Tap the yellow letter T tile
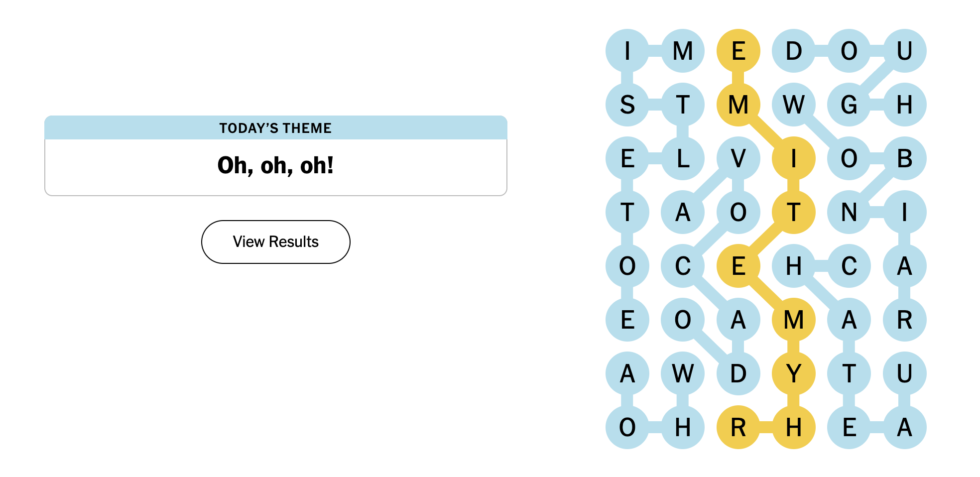 tap(794, 213)
